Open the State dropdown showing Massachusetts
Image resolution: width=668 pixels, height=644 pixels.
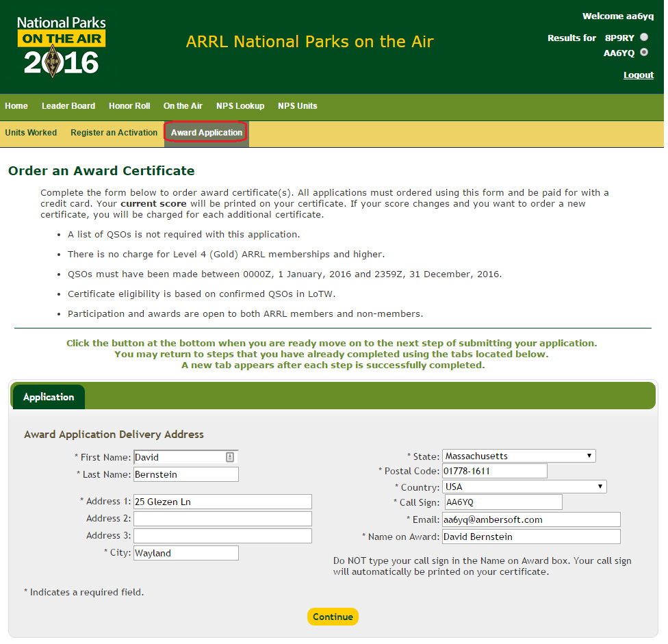[x=519, y=456]
